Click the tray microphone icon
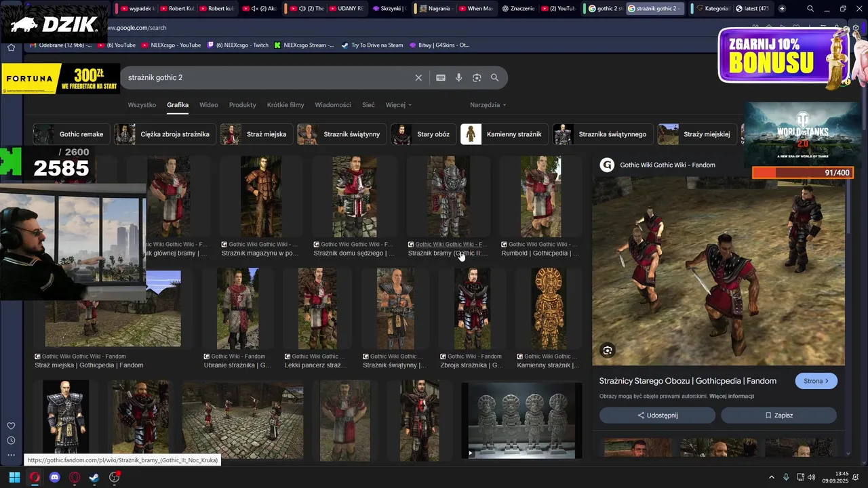The image size is (868, 488). click(x=786, y=477)
